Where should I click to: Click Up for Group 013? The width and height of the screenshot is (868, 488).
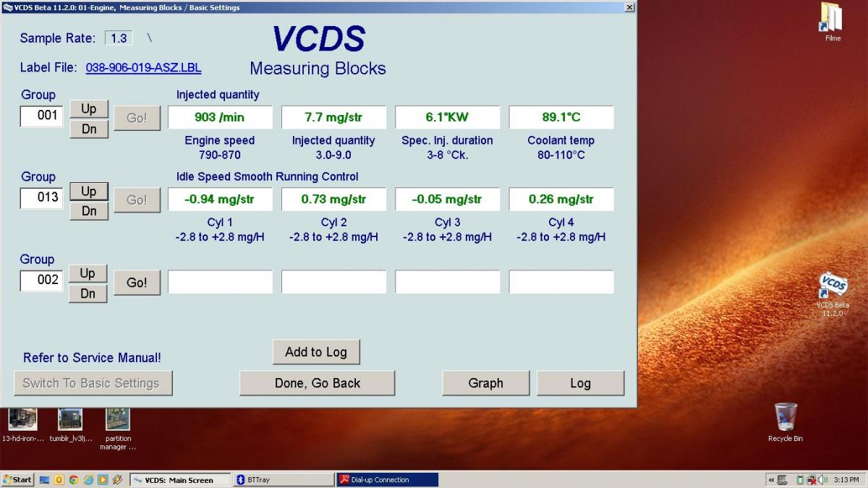[88, 191]
